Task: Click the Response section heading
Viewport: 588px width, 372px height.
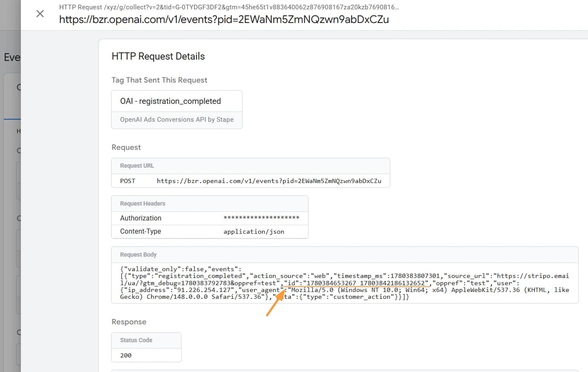Action: (x=129, y=322)
